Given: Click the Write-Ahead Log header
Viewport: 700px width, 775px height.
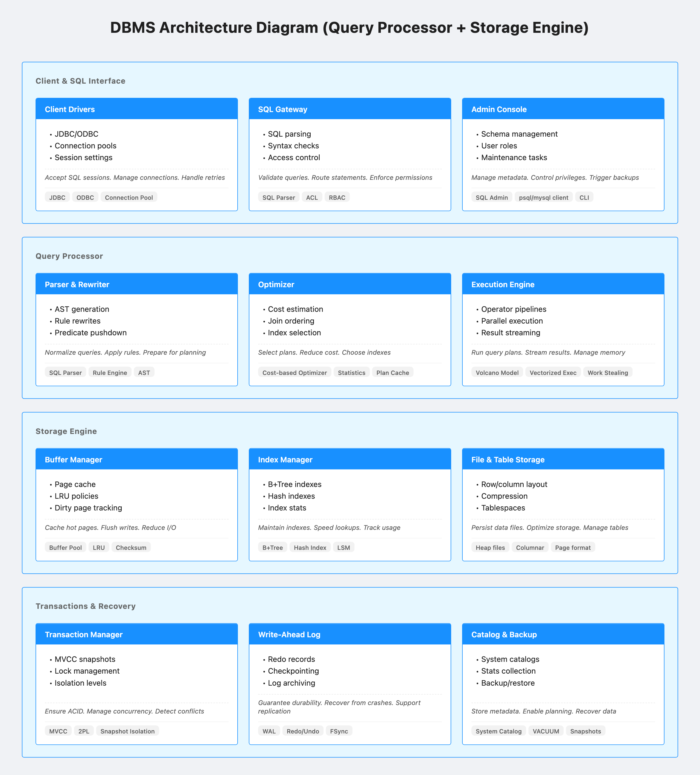Looking at the screenshot, I should coord(350,634).
